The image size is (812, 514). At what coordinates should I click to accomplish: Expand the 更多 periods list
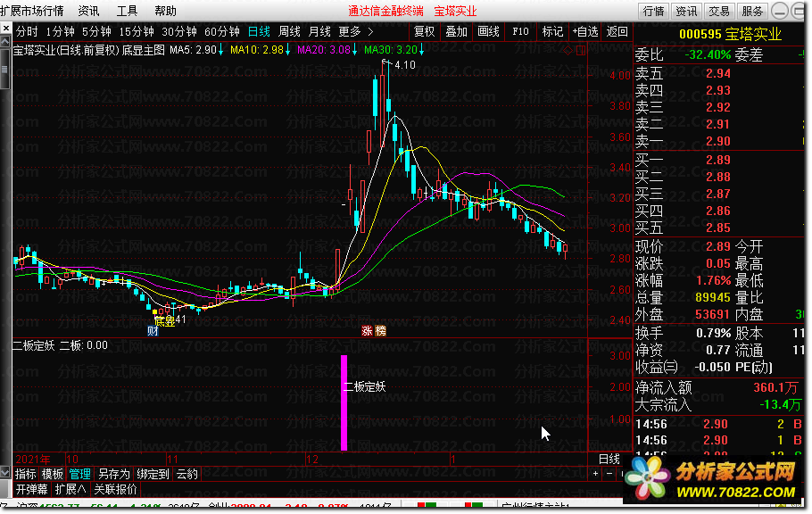[350, 31]
